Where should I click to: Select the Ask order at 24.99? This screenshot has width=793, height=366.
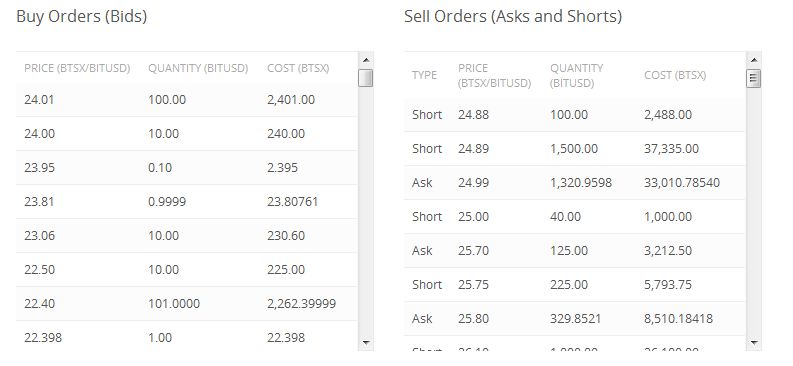tap(575, 182)
